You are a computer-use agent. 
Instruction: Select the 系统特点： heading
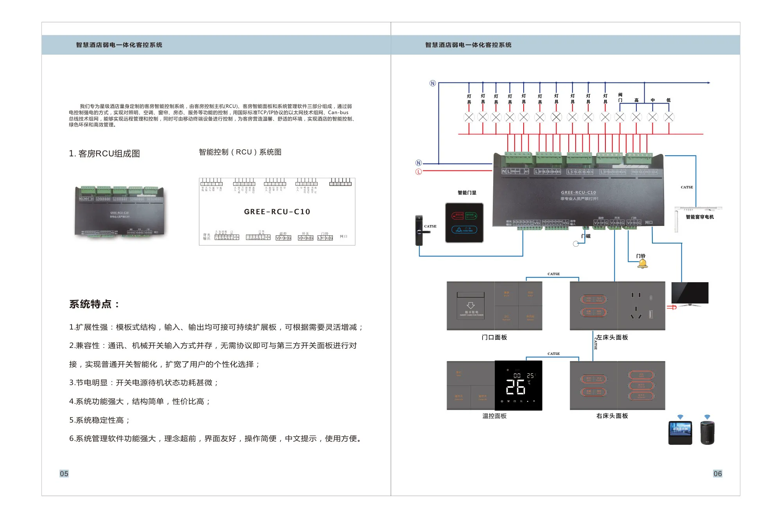point(94,304)
